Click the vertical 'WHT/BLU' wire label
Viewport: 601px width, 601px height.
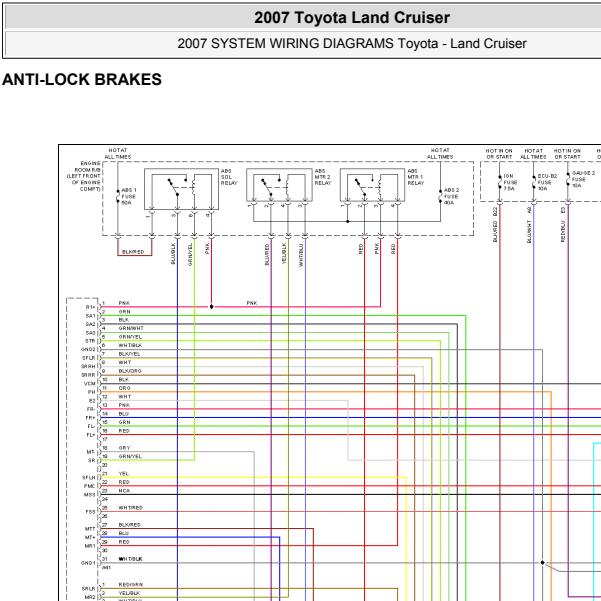pyautogui.click(x=301, y=255)
